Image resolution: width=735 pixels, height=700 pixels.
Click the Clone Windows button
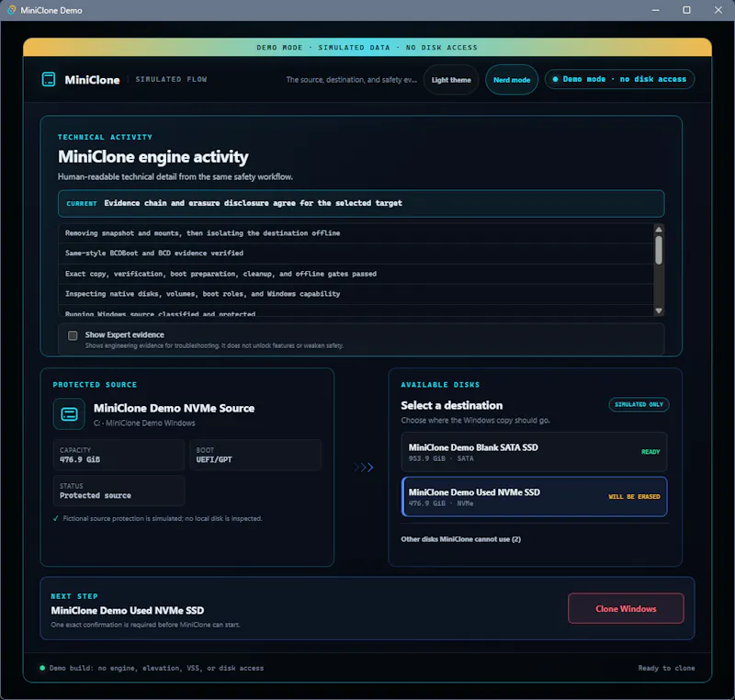tap(626, 609)
